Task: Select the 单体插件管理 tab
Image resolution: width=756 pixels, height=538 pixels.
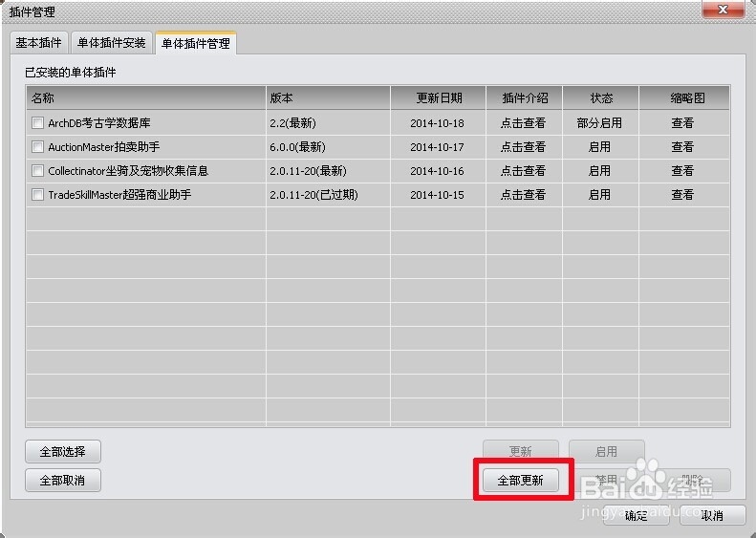Action: [195, 43]
